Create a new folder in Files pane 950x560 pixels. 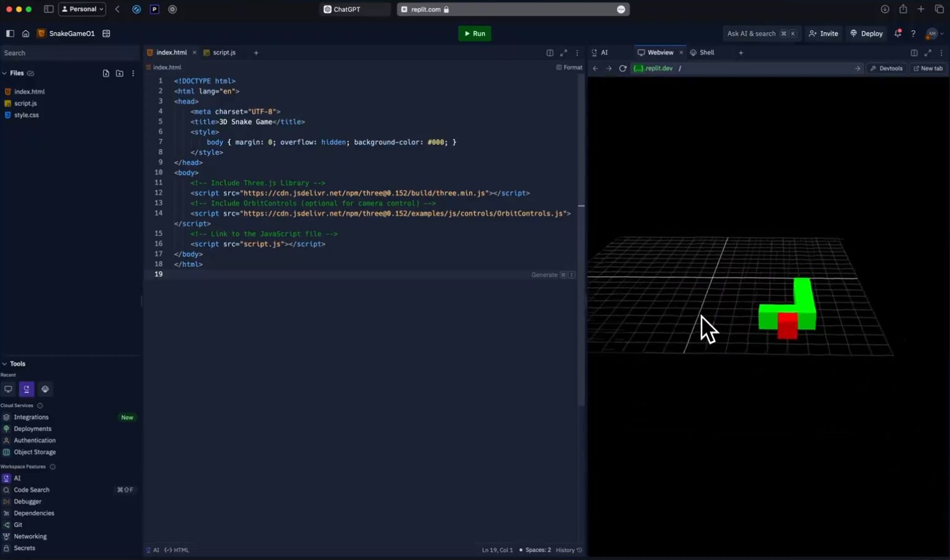(119, 73)
